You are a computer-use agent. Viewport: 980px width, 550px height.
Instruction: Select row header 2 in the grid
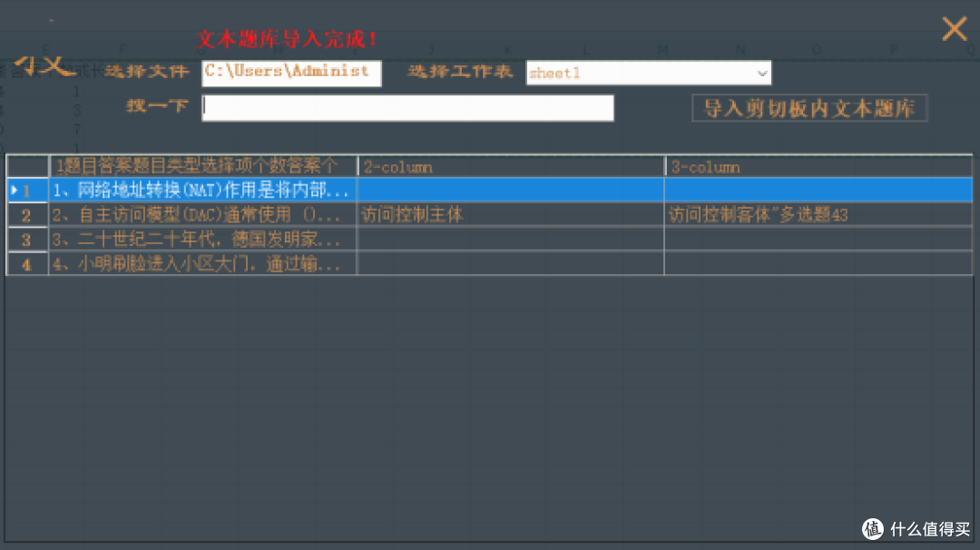[x=27, y=214]
